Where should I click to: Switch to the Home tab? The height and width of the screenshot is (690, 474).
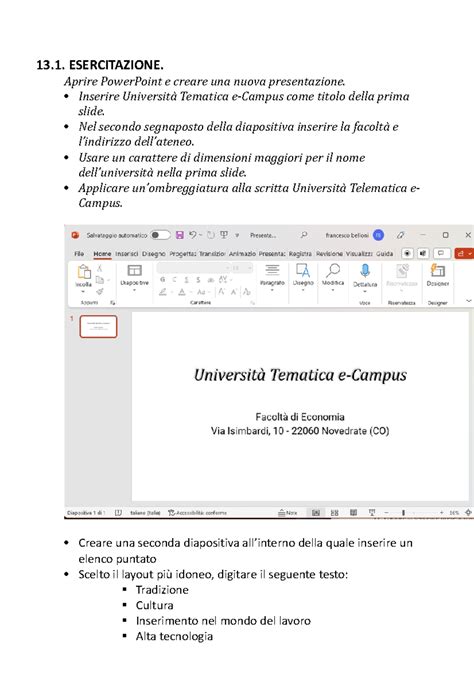pos(102,254)
